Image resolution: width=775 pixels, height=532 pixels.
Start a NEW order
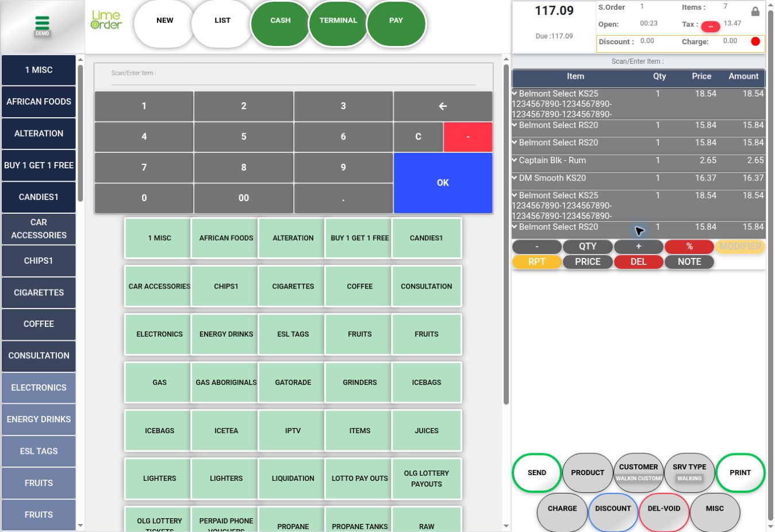point(165,24)
